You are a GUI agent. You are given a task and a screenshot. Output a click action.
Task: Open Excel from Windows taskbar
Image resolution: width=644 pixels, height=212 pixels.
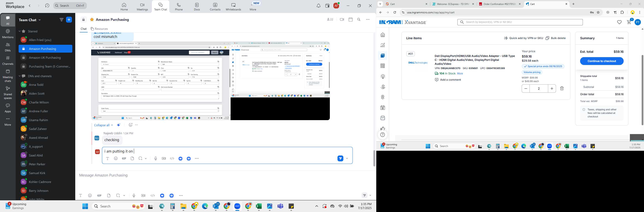pyautogui.click(x=259, y=206)
